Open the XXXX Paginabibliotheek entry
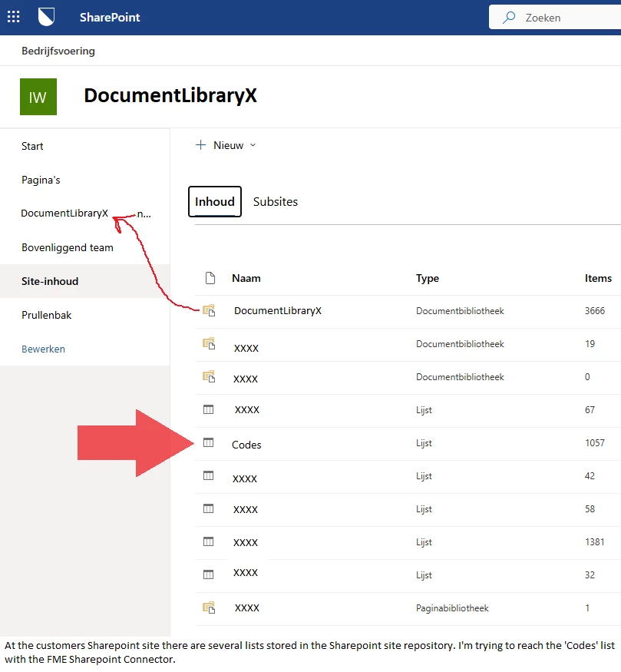The height and width of the screenshot is (672, 621). click(247, 607)
